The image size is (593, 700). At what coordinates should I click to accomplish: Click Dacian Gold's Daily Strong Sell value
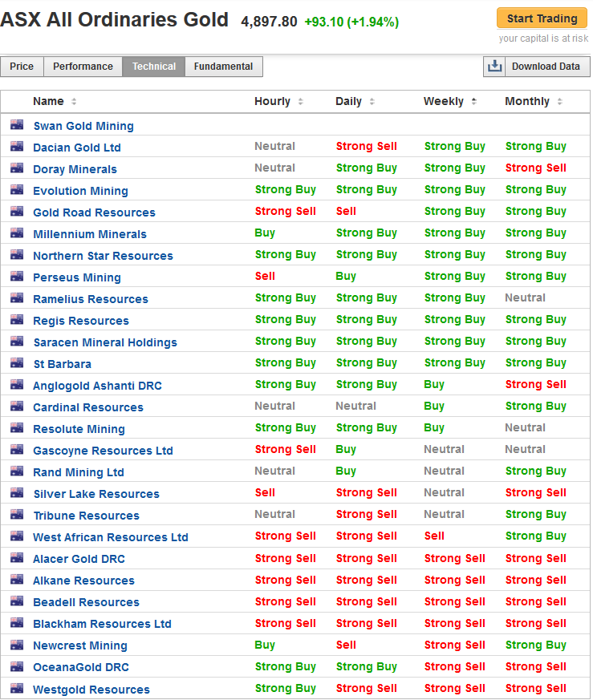(367, 147)
